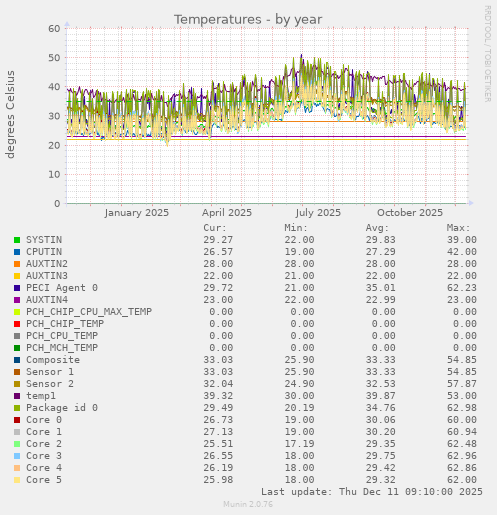This screenshot has width=497, height=515.
Task: Click the AUXTIN4 purple legend swatch
Action: 17,300
